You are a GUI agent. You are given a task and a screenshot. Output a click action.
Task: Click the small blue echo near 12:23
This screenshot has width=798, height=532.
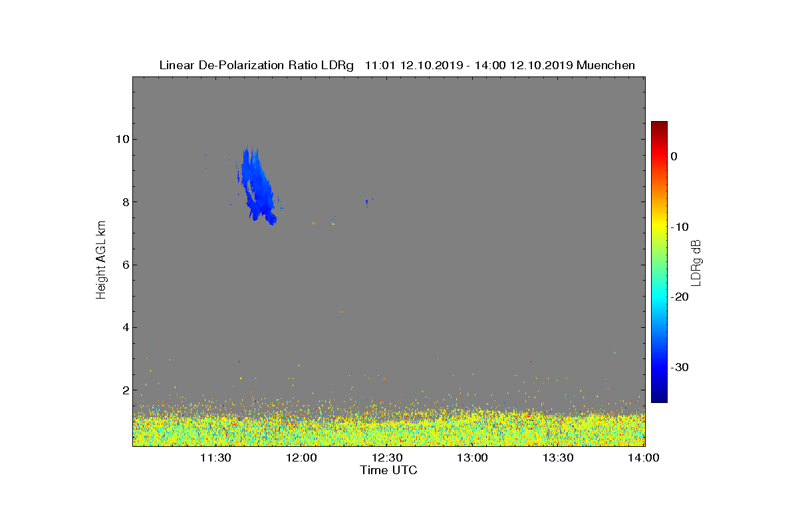(367, 202)
